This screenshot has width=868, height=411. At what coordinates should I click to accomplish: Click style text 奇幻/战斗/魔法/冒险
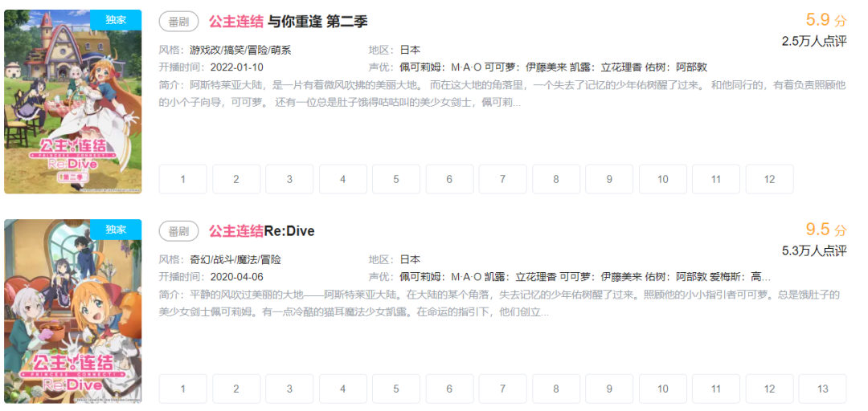click(235, 259)
